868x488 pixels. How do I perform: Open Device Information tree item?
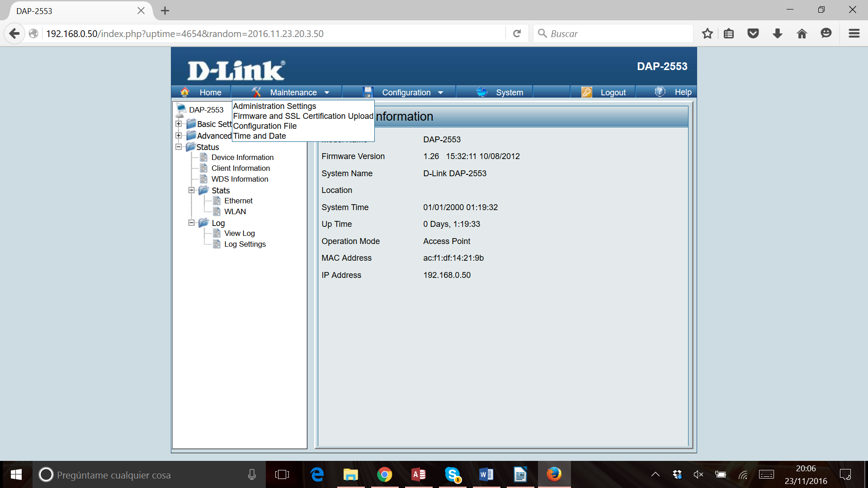coord(242,157)
